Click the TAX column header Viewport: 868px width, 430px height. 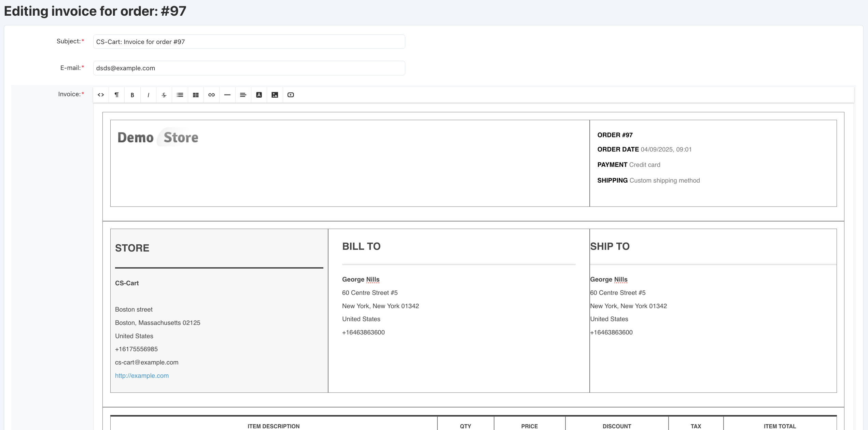click(696, 426)
